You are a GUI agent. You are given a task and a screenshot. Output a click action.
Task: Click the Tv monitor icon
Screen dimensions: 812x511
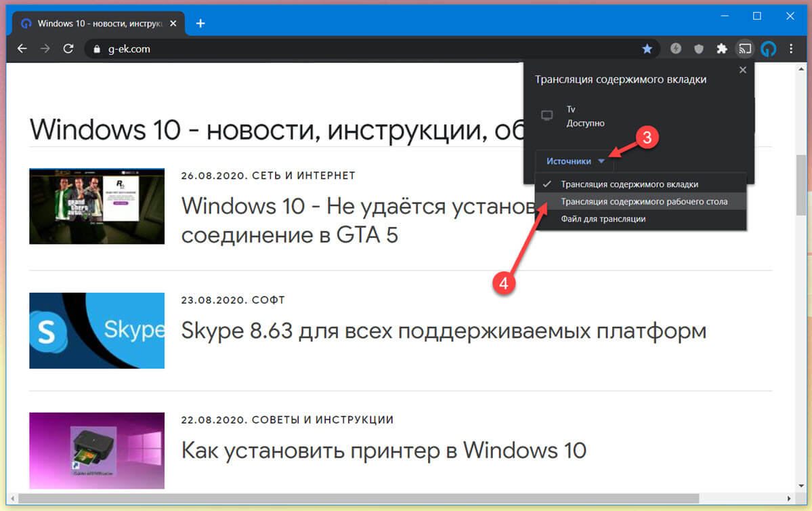tap(547, 115)
